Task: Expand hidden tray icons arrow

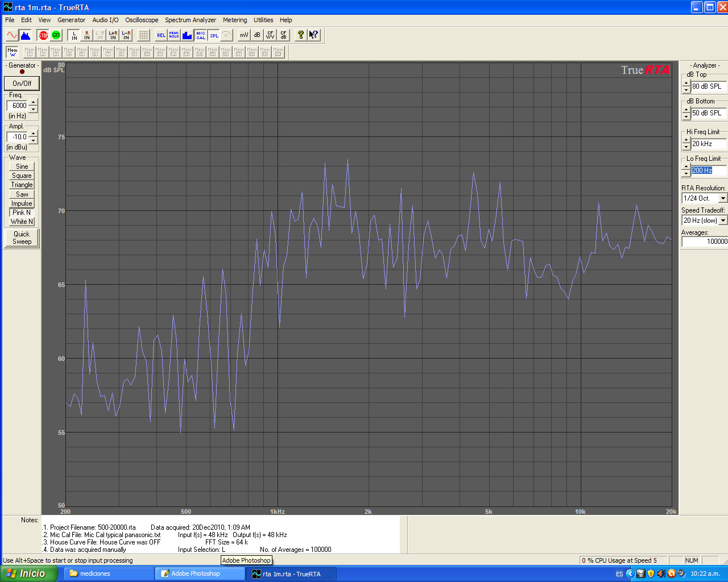Action: pos(630,574)
